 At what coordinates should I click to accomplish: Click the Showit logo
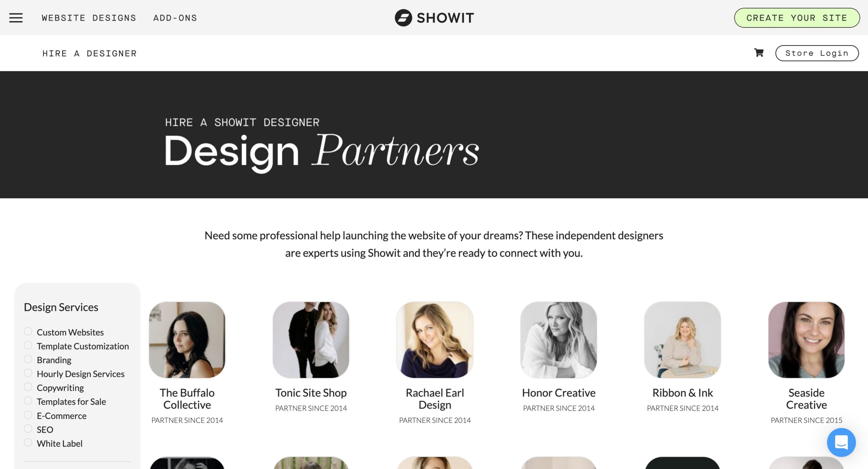434,18
